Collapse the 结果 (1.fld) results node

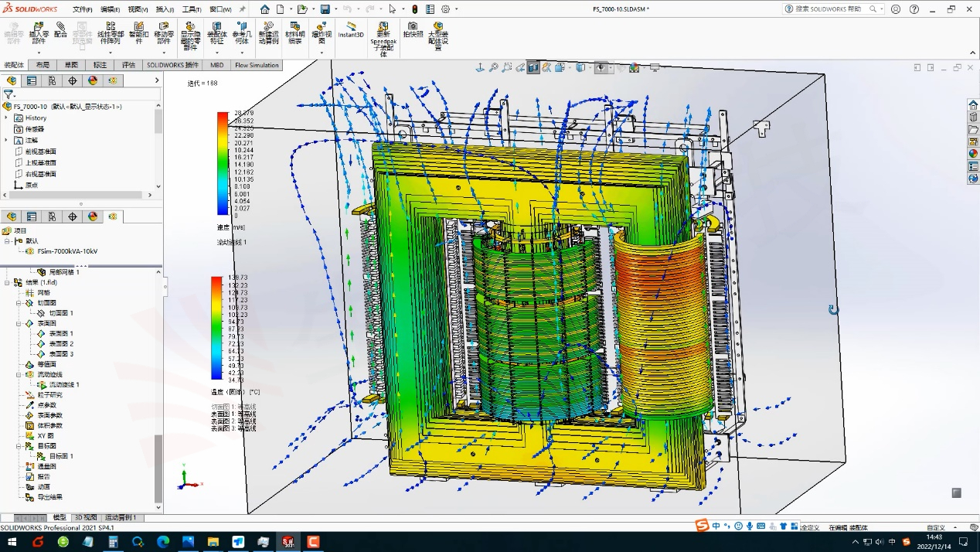tap(7, 282)
